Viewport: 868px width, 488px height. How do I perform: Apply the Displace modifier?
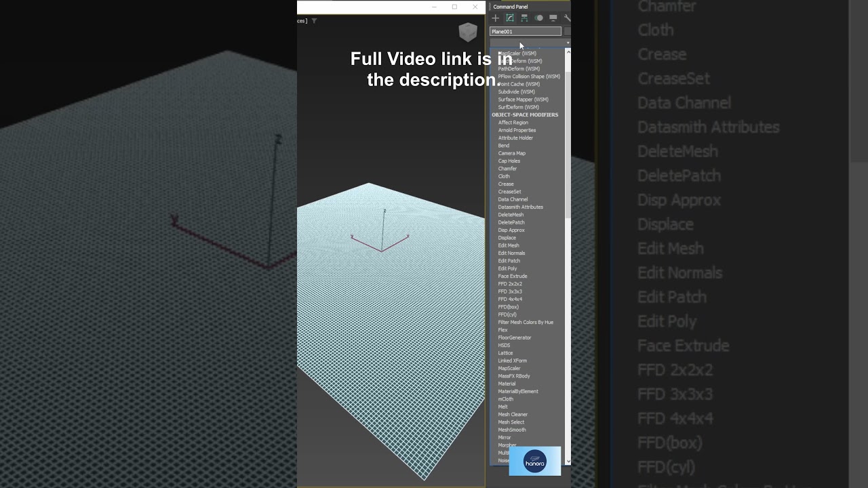tap(507, 238)
